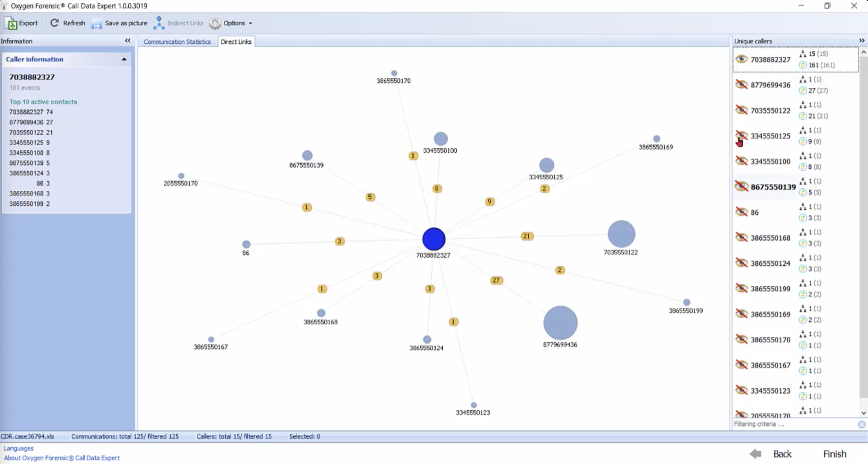Click the link badge labeled 5

370,197
